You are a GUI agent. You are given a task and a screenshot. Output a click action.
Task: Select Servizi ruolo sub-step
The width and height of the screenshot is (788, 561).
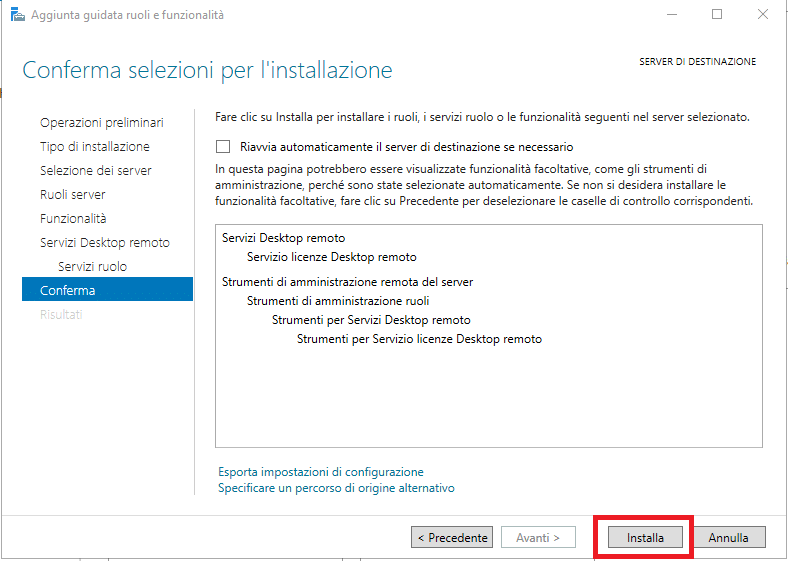point(92,266)
